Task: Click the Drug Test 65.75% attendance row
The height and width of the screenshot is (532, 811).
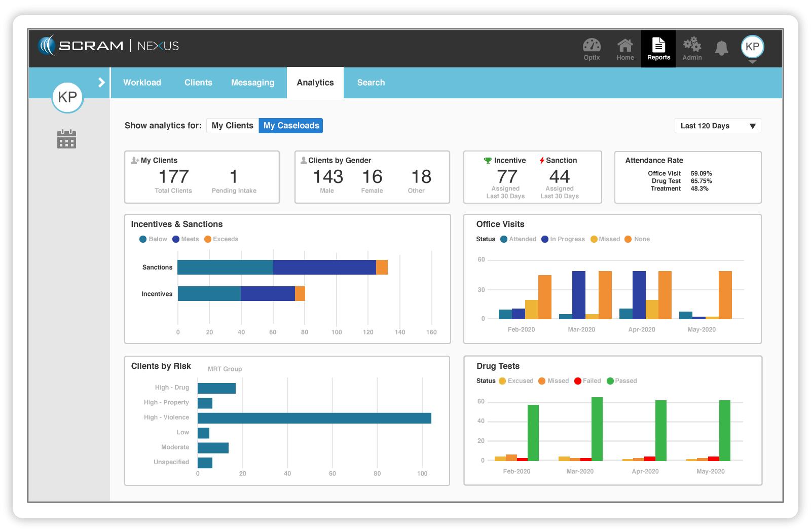Action: (682, 181)
